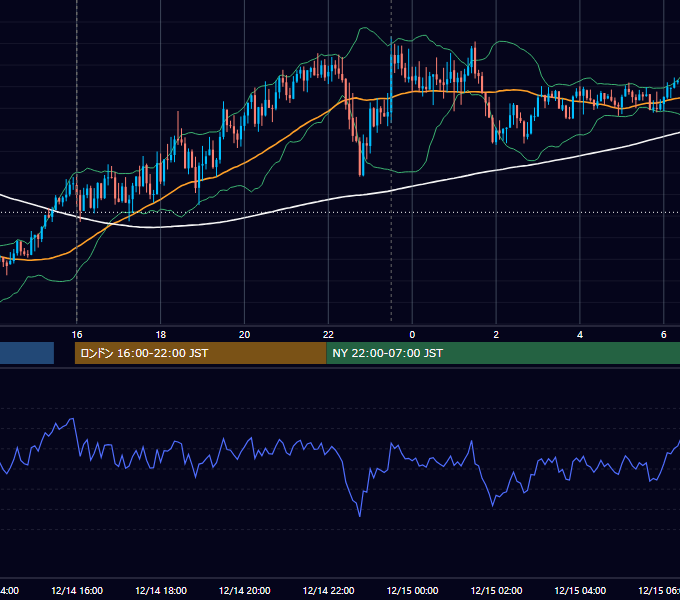
Task: Click the 22 hour label on upper axis
Action: tap(328, 335)
